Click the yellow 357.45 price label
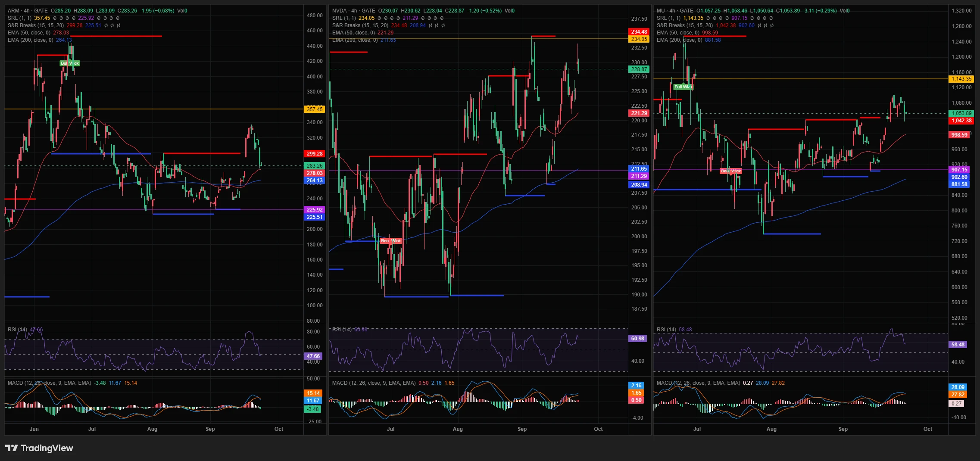The image size is (980, 461). (315, 109)
